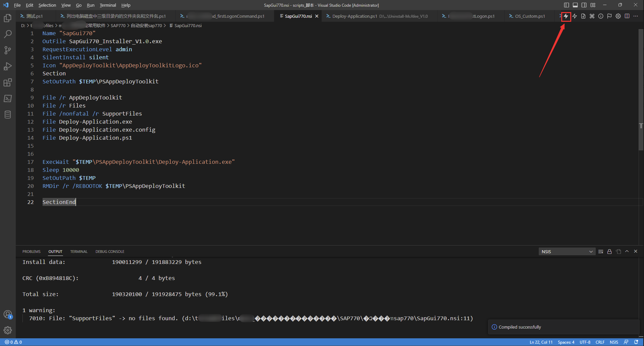Open the Accounts menu icon
The image size is (644, 346).
(x=8, y=314)
